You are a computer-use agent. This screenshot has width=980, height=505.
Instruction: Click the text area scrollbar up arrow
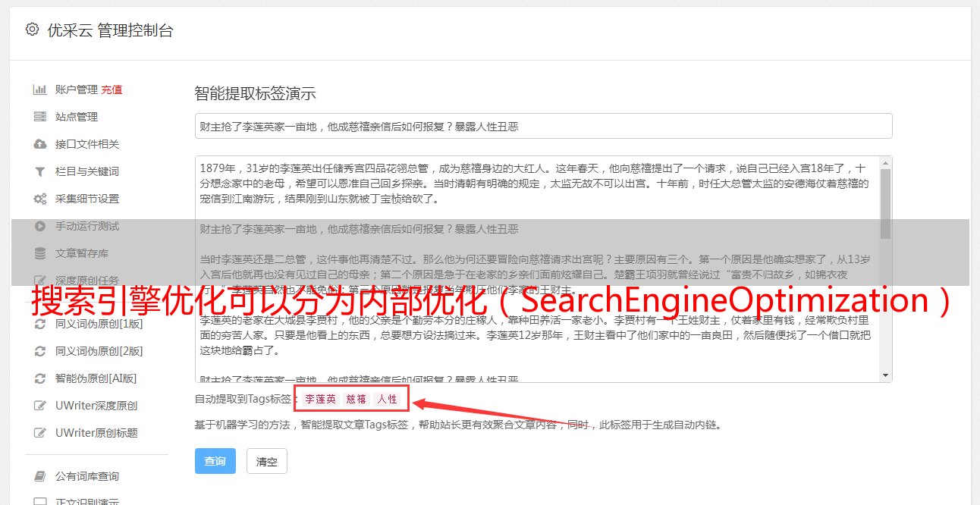[885, 163]
